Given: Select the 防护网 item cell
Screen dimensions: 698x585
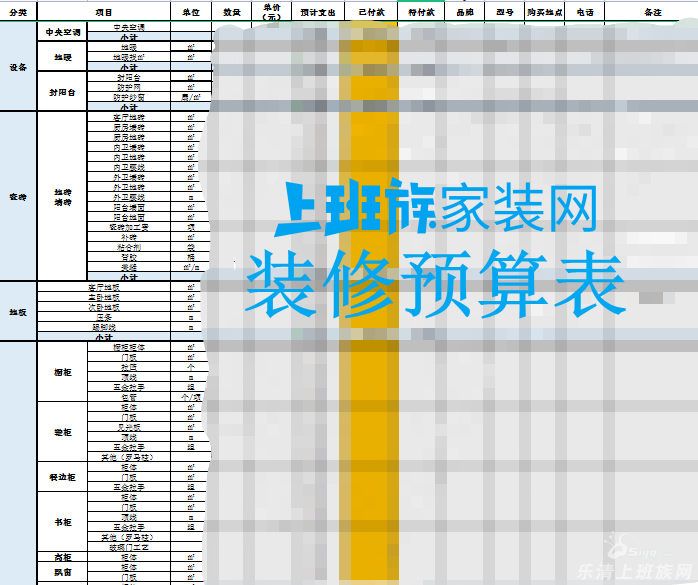Looking at the screenshot, I should point(129,87).
